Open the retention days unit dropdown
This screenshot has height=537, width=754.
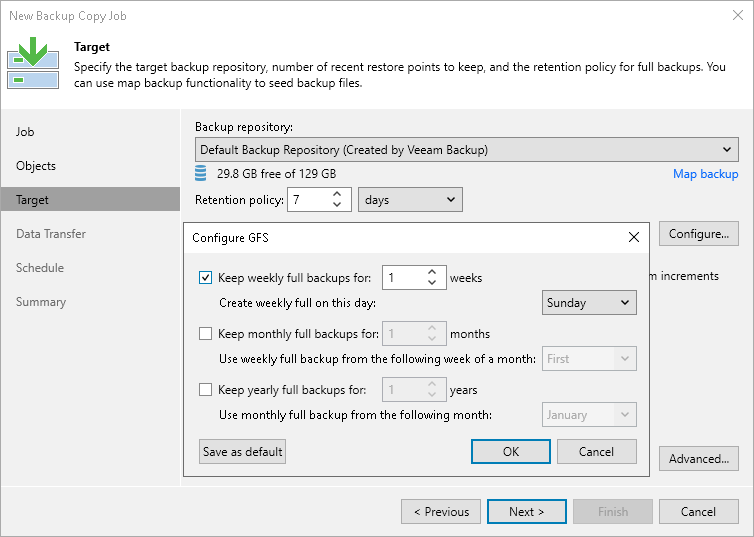pos(410,200)
